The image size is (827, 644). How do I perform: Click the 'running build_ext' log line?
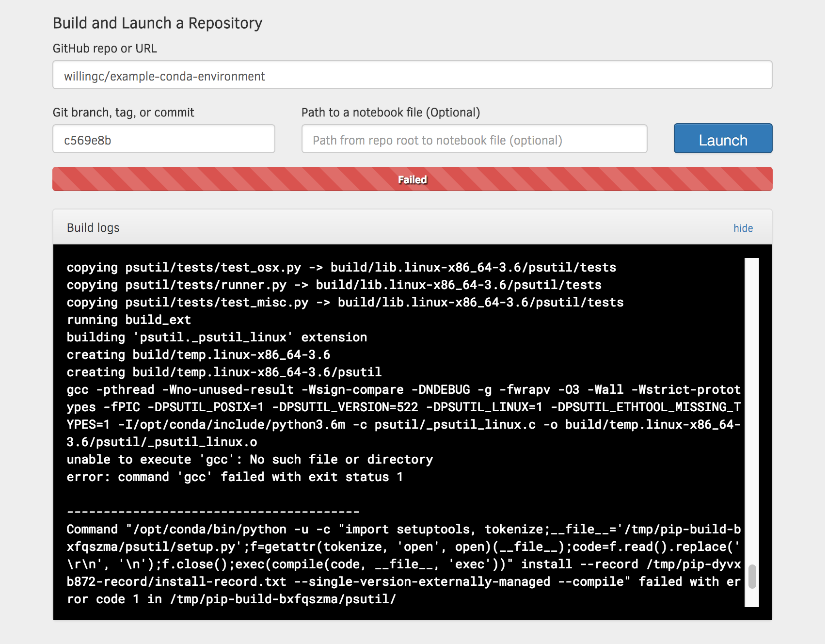pyautogui.click(x=128, y=320)
